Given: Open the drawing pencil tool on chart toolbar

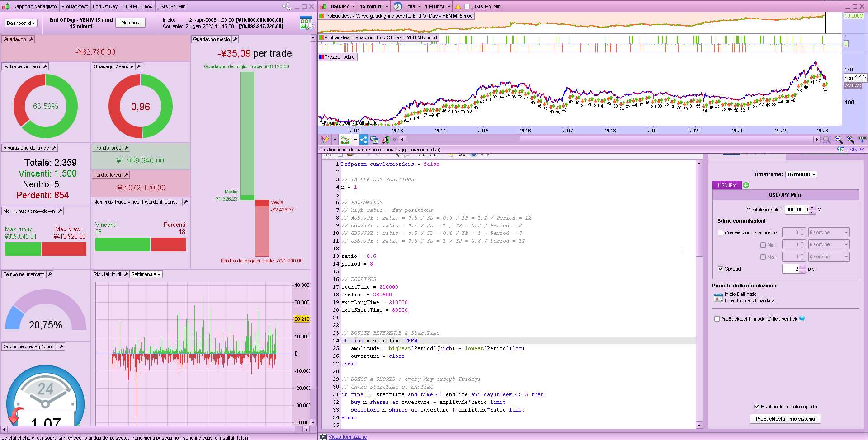Looking at the screenshot, I should tap(324, 140).
